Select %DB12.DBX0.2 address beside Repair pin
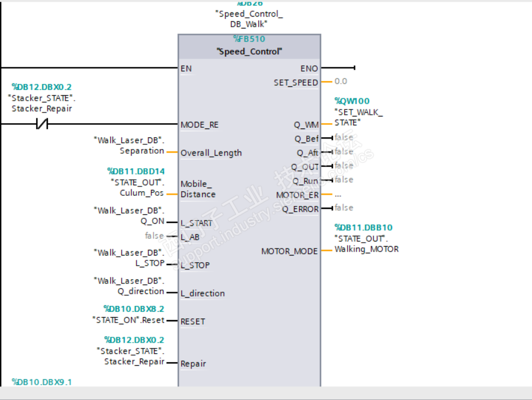Screen dimensions: 532x400 click(134, 340)
